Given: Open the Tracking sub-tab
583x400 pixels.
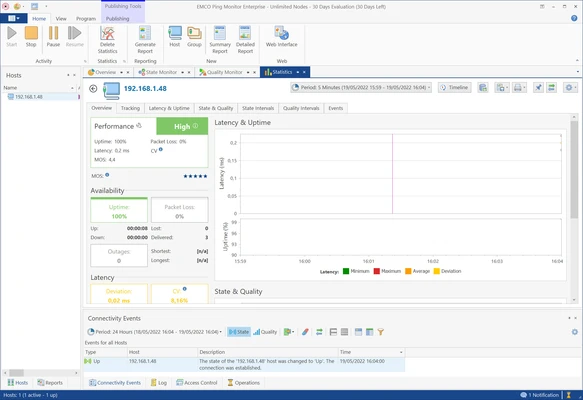Looking at the screenshot, I should 130,108.
